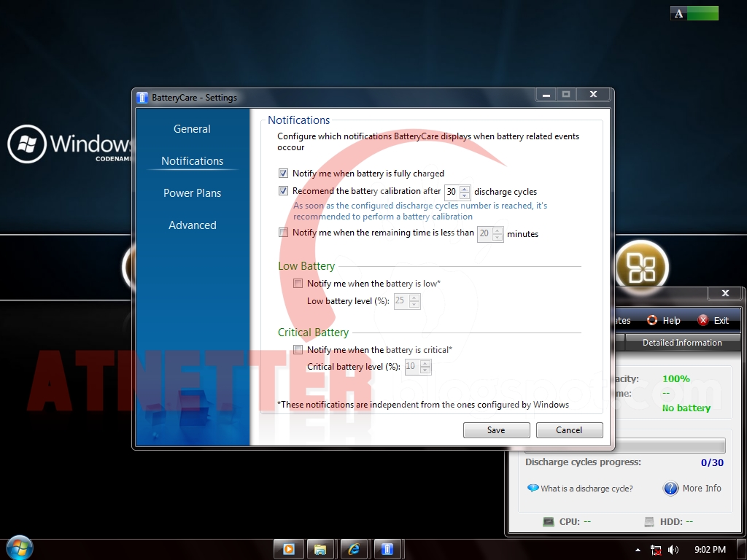The image size is (747, 560).
Task: Increase low battery level spinner arrow
Action: tap(414, 297)
